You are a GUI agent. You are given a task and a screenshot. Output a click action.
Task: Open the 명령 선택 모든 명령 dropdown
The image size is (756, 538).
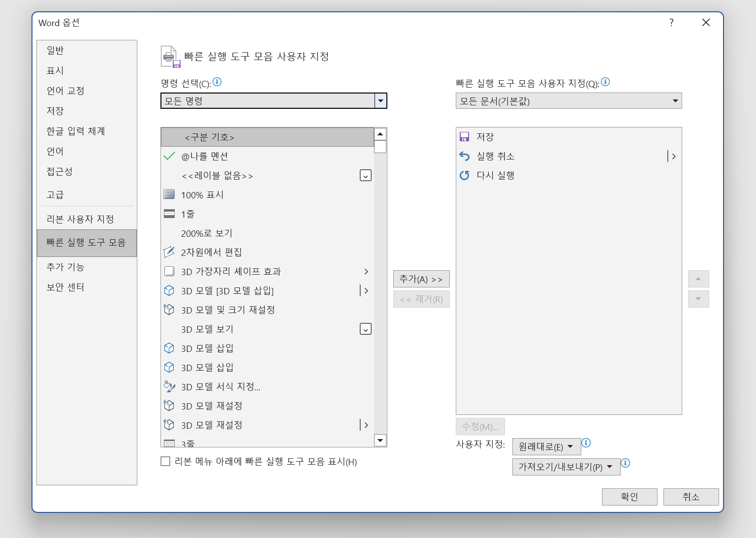274,101
